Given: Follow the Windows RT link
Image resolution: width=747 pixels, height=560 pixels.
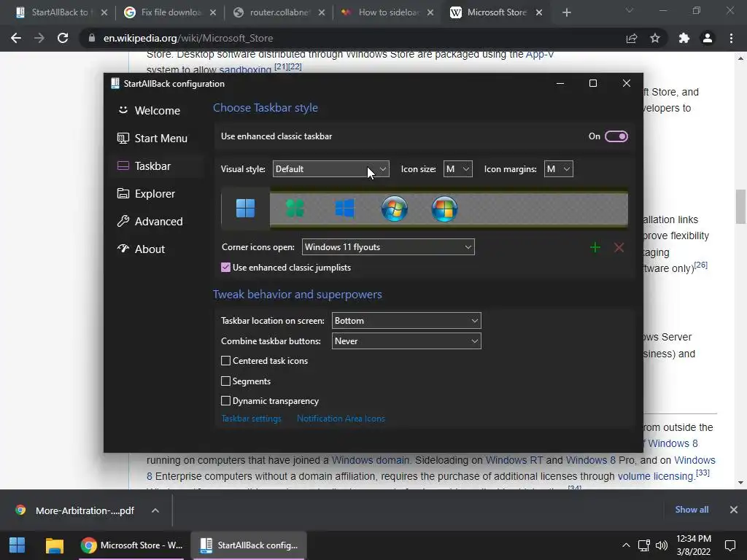Looking at the screenshot, I should click(514, 460).
